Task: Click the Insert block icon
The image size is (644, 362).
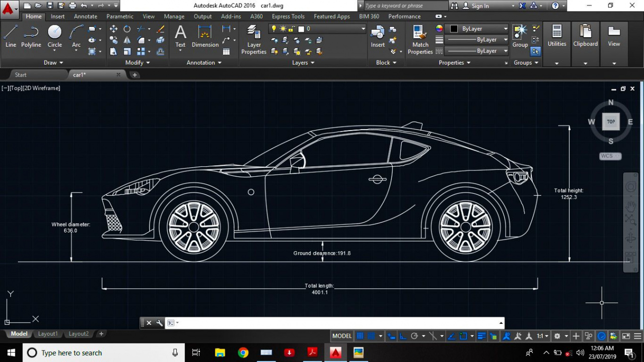Action: [378, 36]
